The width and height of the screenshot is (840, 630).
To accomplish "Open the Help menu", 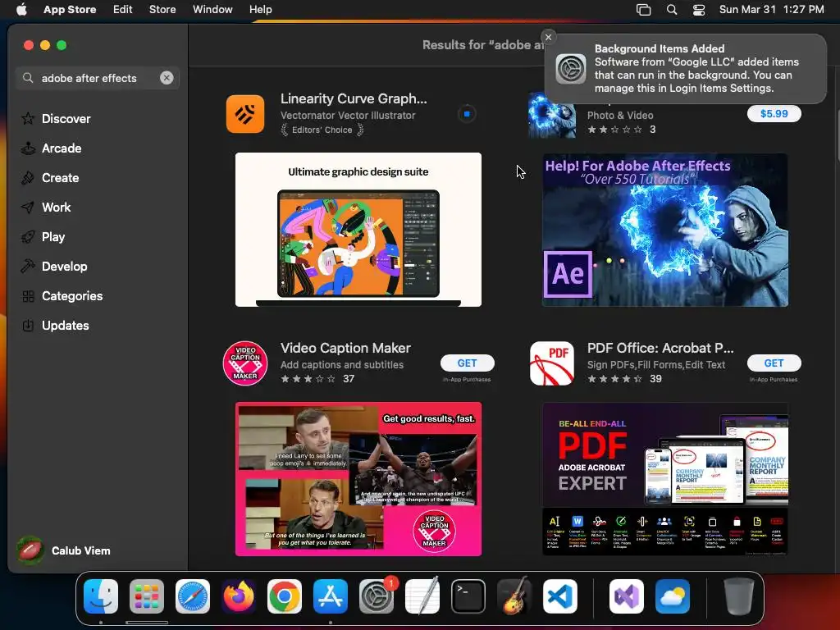I will click(260, 9).
